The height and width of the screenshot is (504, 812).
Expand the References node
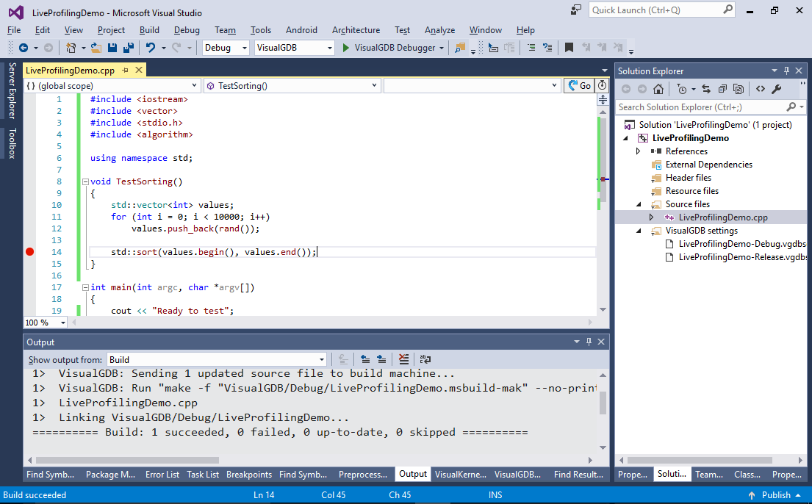click(x=638, y=151)
